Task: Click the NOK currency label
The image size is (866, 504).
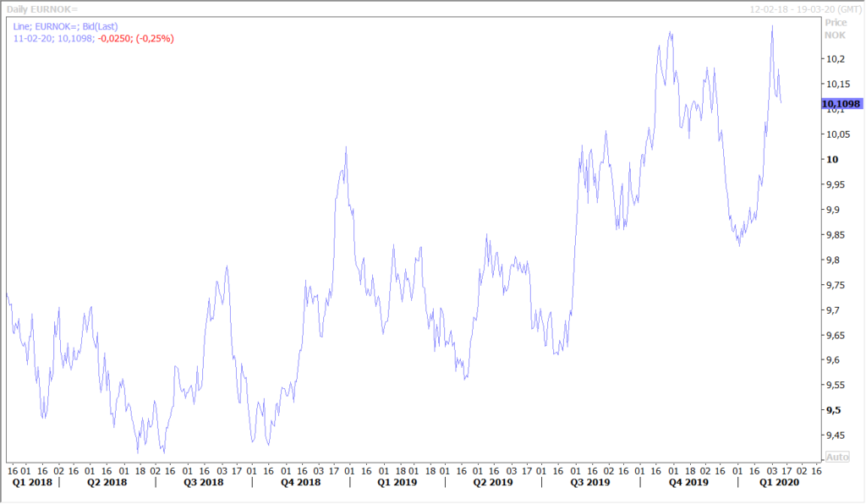Action: click(835, 36)
